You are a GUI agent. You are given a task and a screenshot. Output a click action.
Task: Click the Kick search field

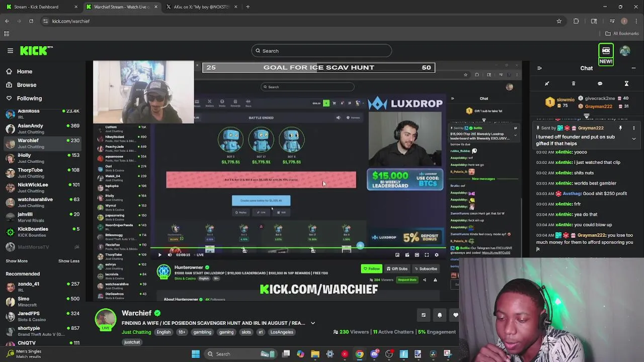[x=321, y=51]
